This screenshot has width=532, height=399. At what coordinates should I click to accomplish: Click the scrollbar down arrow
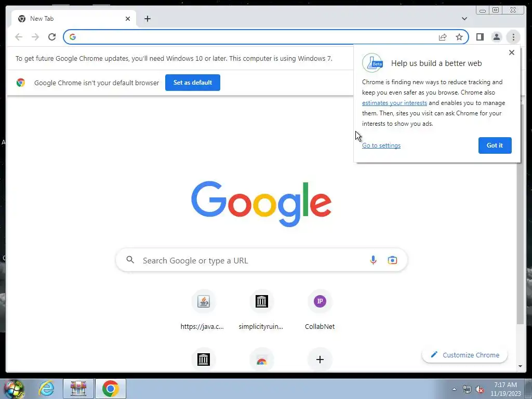point(520,366)
